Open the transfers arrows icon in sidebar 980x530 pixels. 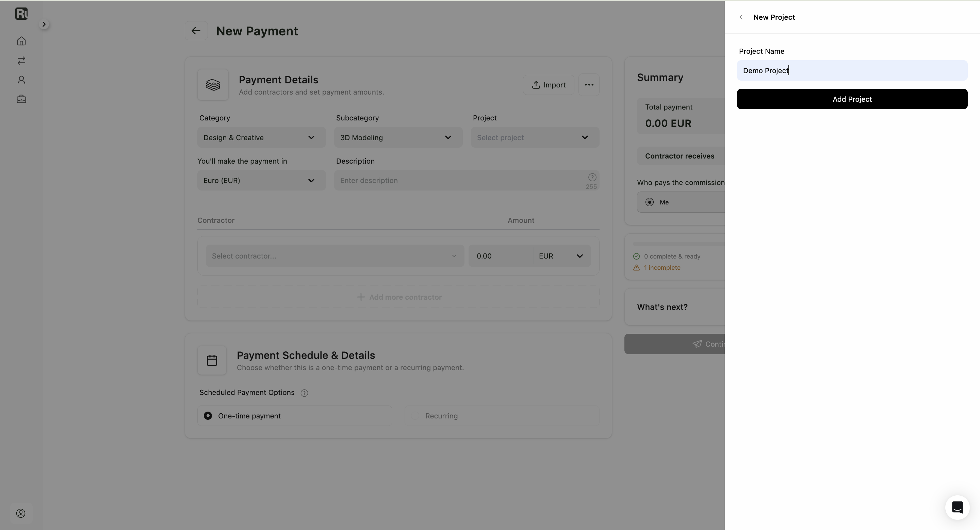(x=21, y=61)
